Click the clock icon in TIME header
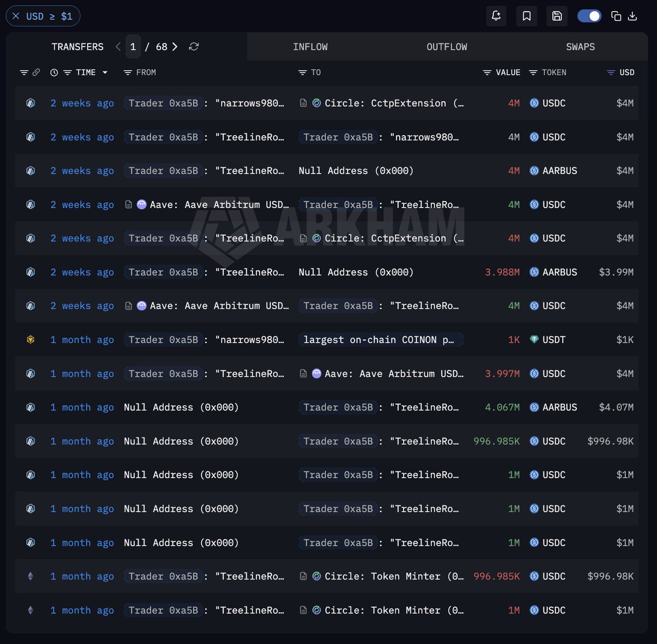The image size is (657, 644). tap(54, 72)
